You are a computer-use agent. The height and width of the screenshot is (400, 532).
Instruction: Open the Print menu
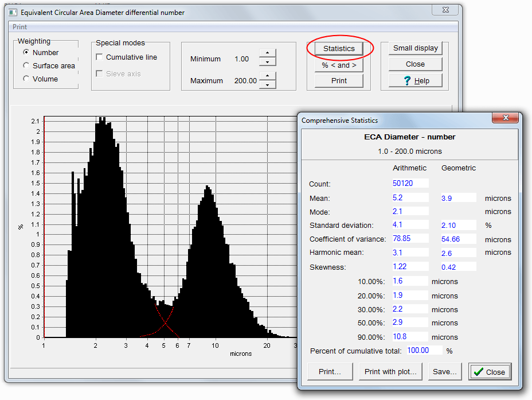tap(19, 27)
